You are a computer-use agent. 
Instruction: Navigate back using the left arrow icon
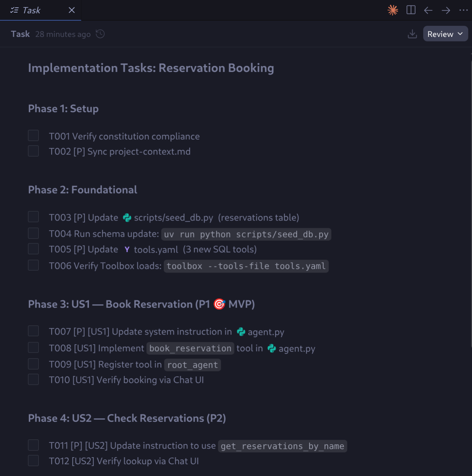click(428, 10)
